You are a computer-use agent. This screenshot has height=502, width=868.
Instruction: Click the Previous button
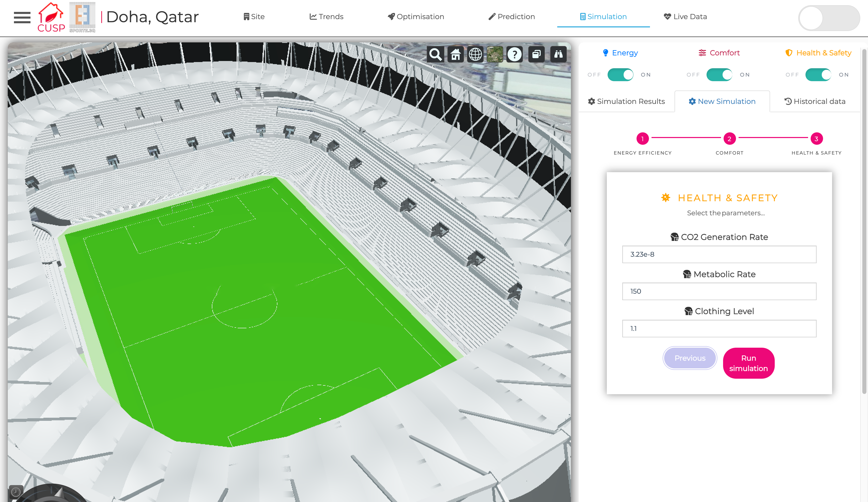pos(690,358)
